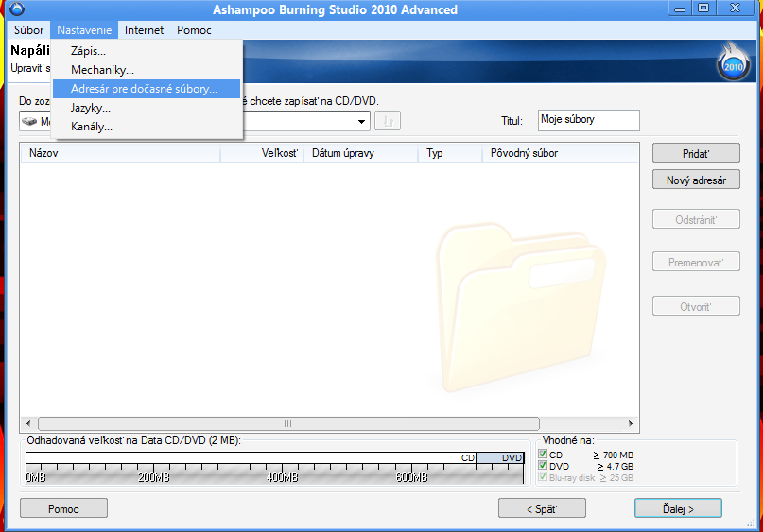Open the Súbor menu
The width and height of the screenshot is (763, 532).
pos(28,30)
